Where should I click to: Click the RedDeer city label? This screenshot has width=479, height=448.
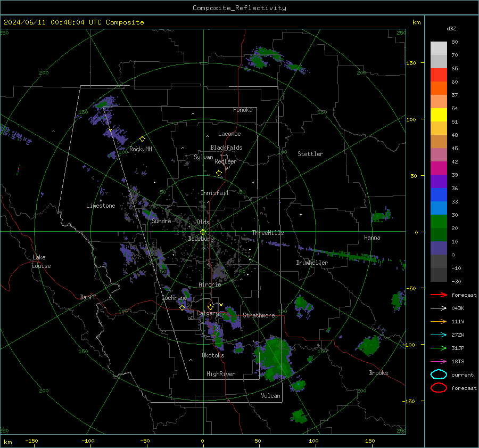(x=226, y=161)
